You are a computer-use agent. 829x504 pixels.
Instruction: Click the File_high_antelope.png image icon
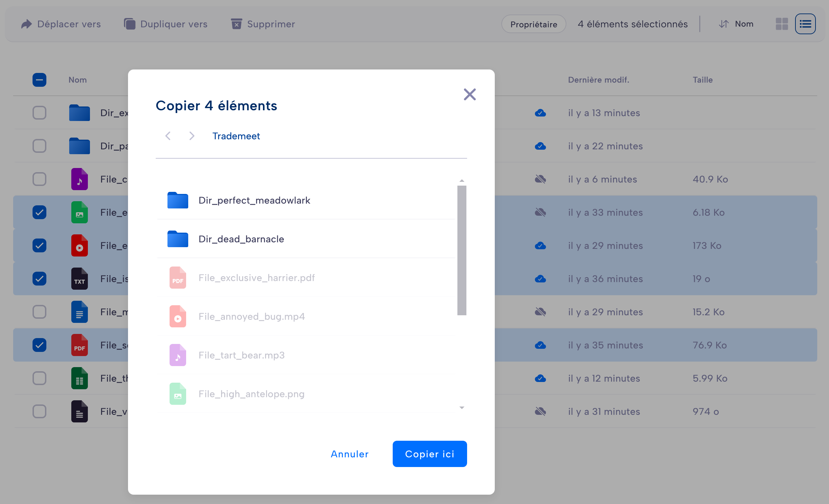point(177,394)
